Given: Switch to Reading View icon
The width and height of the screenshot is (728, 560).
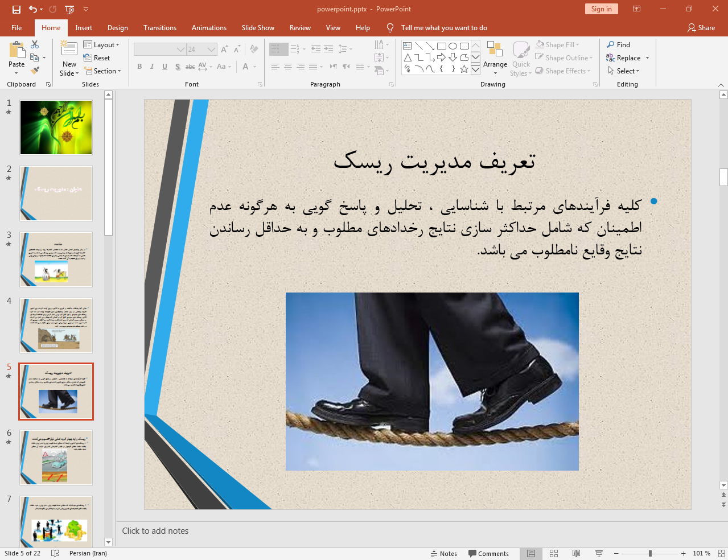Looking at the screenshot, I should [576, 553].
